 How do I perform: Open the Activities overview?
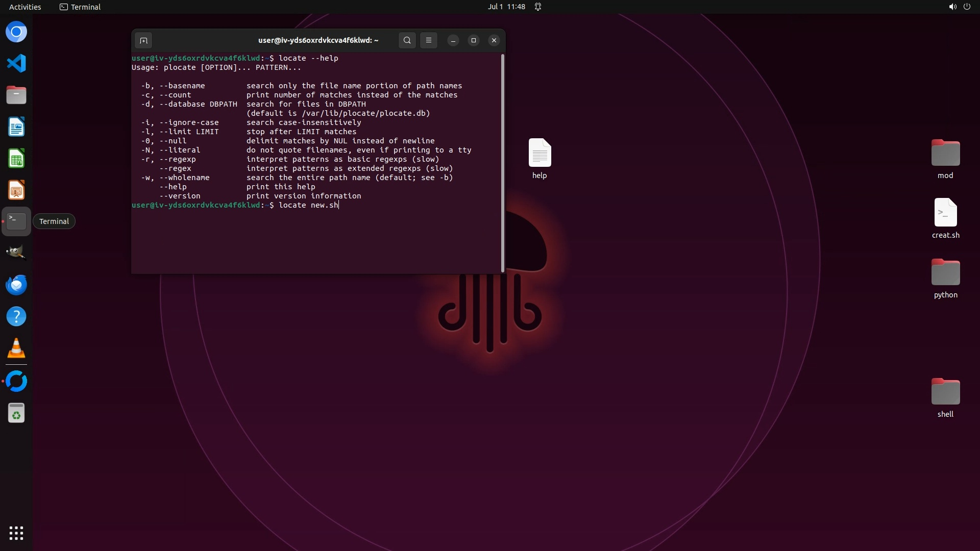coord(25,7)
